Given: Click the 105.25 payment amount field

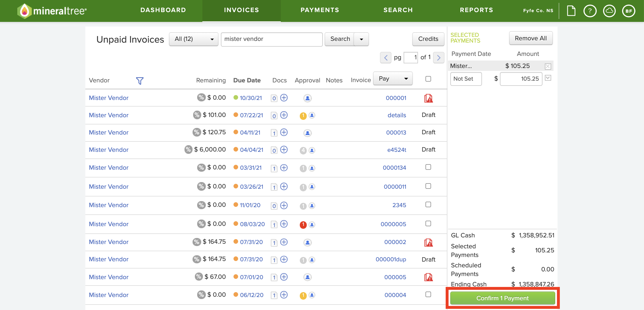Looking at the screenshot, I should (521, 79).
